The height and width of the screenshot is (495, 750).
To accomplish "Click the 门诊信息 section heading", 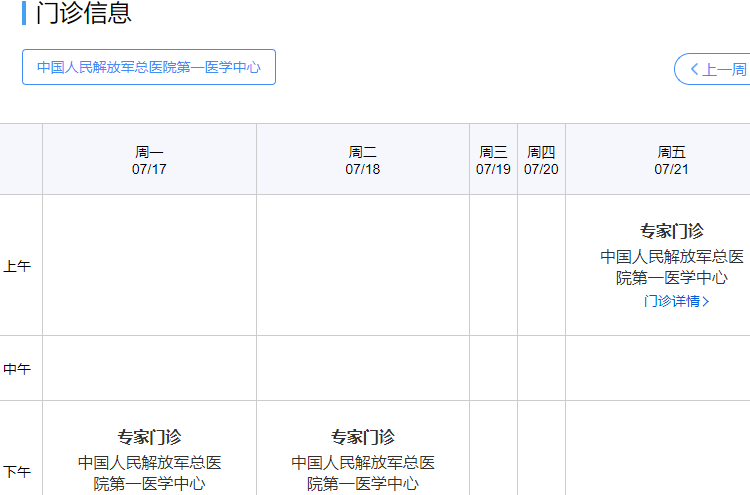I will 83,14.
